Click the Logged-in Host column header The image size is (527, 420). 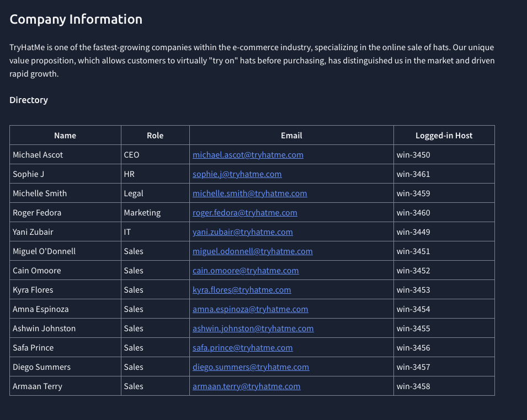[444, 136]
